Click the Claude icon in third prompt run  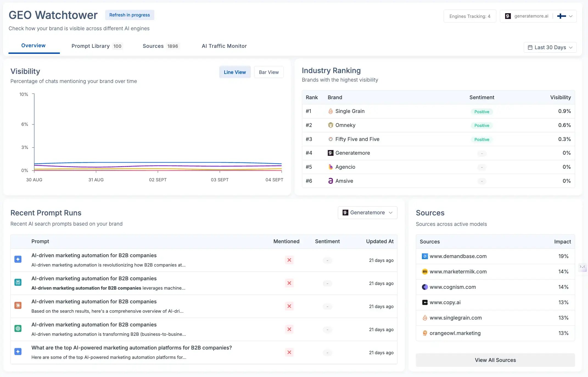[18, 305]
